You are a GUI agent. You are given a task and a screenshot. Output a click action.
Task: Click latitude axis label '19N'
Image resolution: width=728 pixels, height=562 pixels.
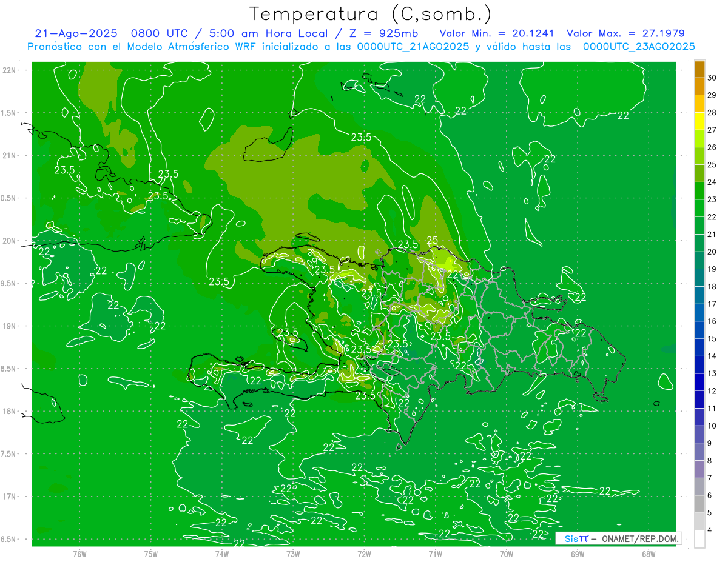click(x=10, y=326)
